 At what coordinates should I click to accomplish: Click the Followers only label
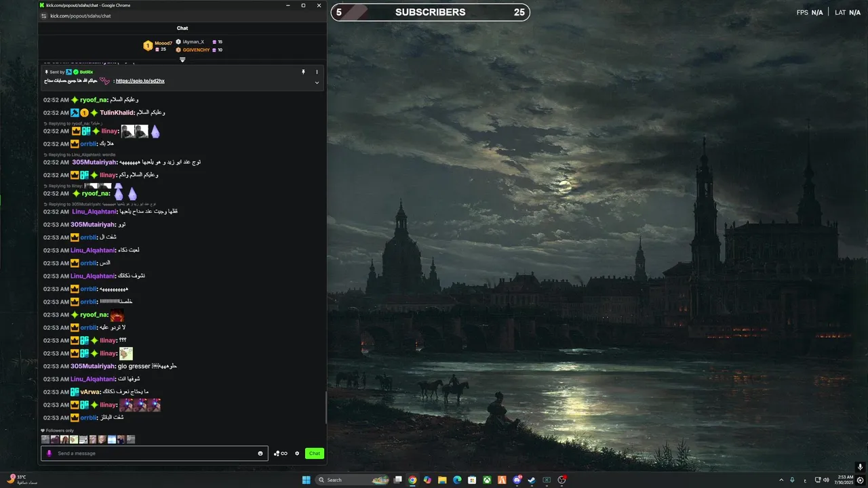click(59, 430)
